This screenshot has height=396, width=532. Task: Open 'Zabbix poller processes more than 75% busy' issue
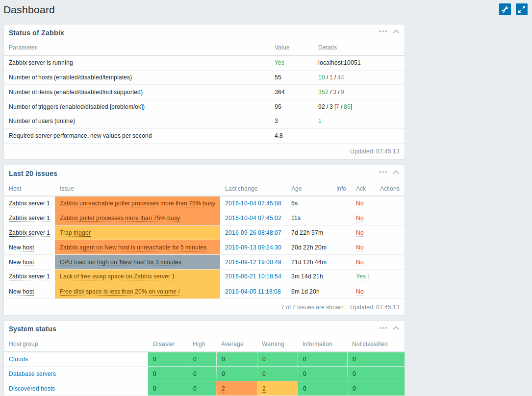click(120, 218)
